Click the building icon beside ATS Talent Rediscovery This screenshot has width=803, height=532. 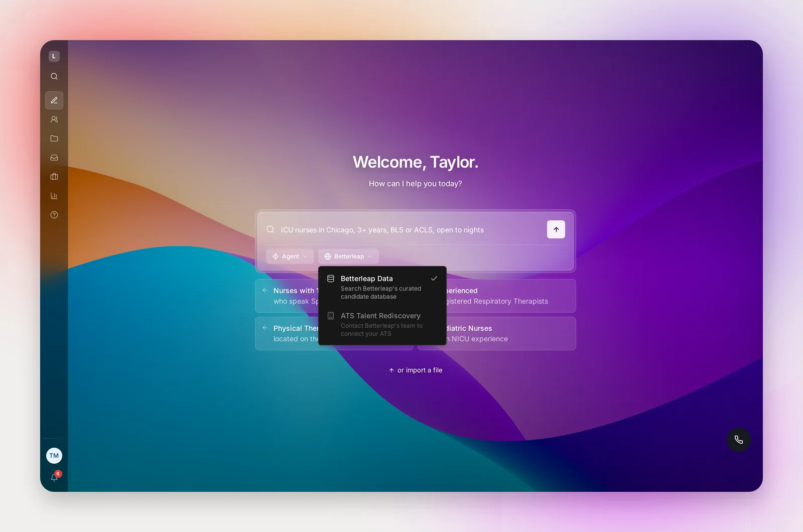click(x=331, y=316)
